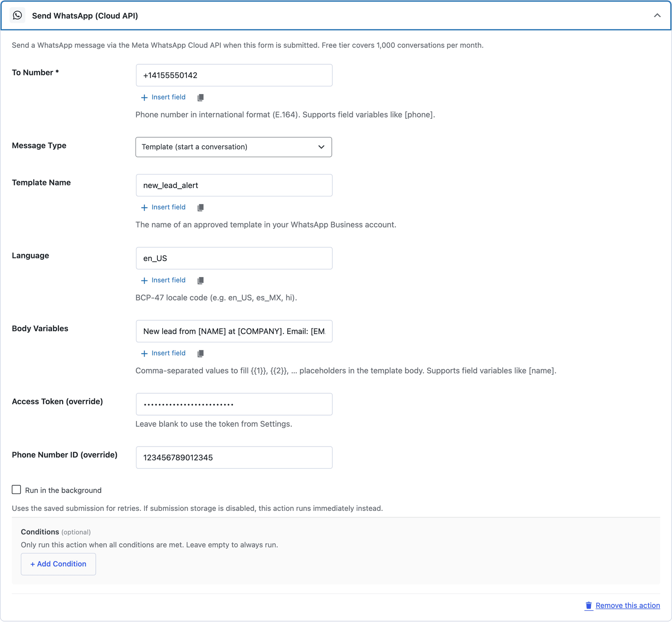Open the Message Type dropdown

(234, 147)
